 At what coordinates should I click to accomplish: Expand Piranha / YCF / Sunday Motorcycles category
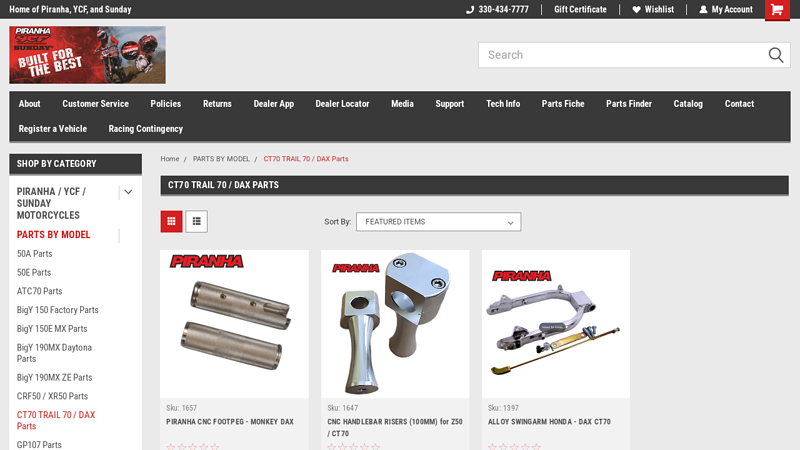click(128, 192)
